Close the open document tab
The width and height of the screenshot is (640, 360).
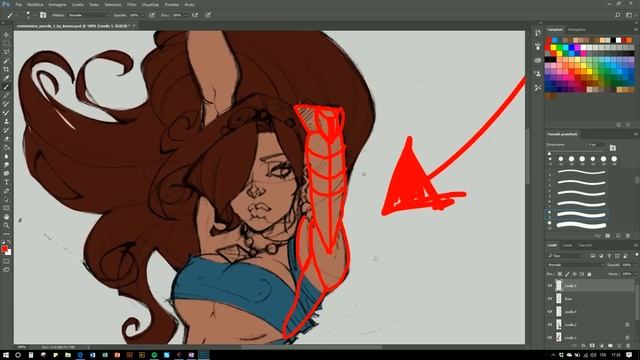[134, 26]
